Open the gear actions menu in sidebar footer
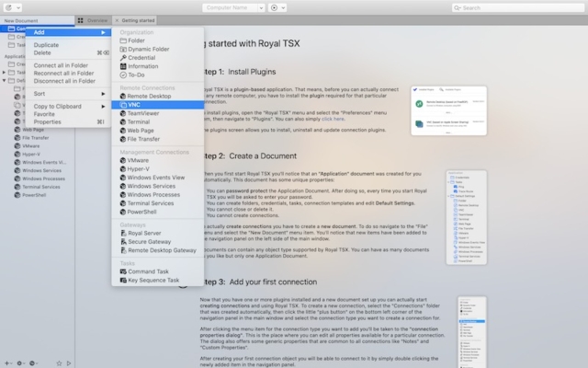 pyautogui.click(x=20, y=363)
